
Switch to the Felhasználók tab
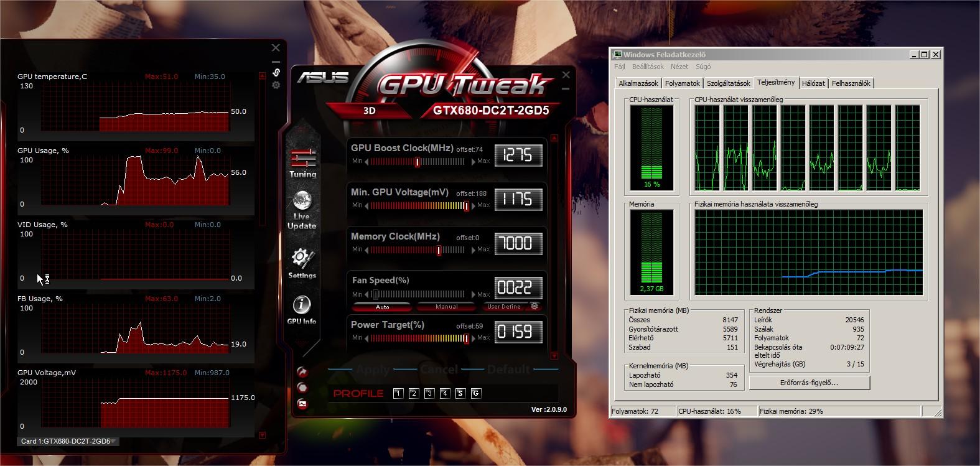[851, 83]
